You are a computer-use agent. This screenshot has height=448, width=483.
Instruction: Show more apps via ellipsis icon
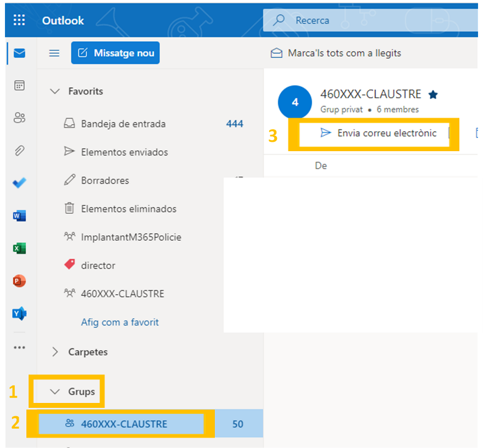pos(19,347)
